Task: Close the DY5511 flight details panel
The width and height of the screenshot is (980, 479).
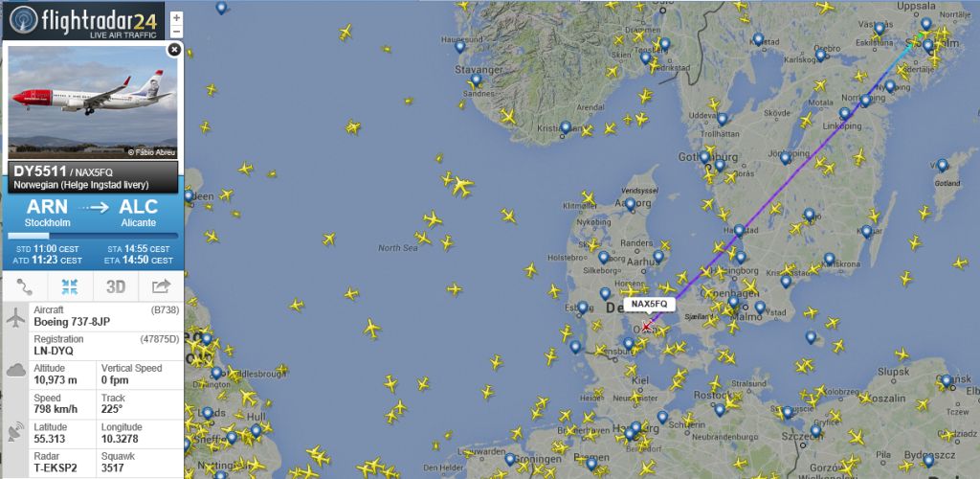Action: click(174, 50)
